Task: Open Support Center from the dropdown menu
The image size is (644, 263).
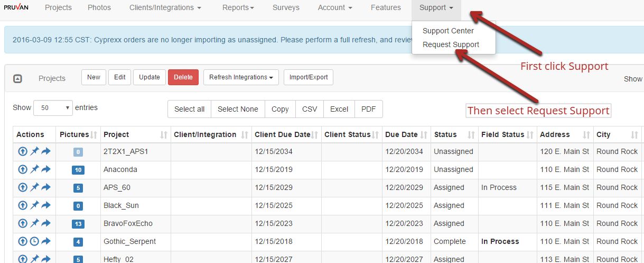Action: (448, 31)
